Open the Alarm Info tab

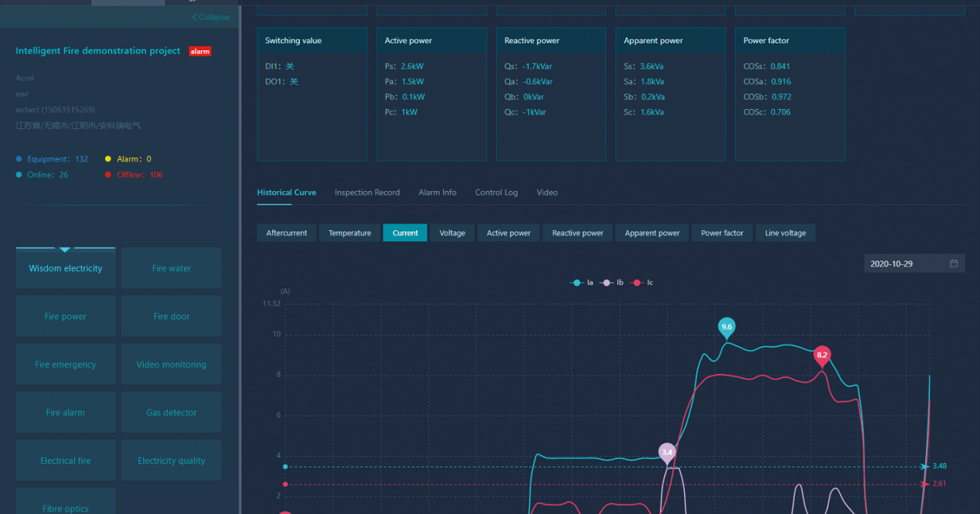pyautogui.click(x=437, y=192)
